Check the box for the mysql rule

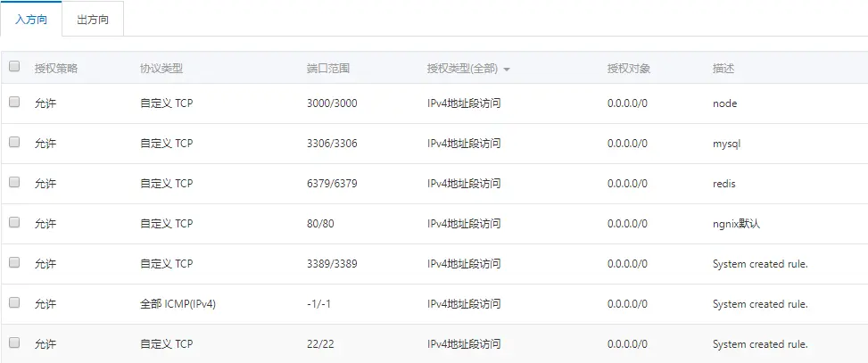(14, 142)
